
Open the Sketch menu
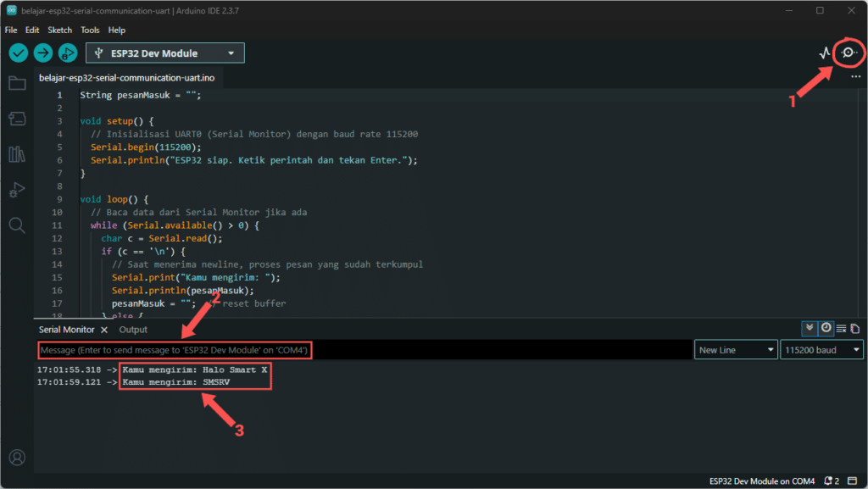[59, 30]
